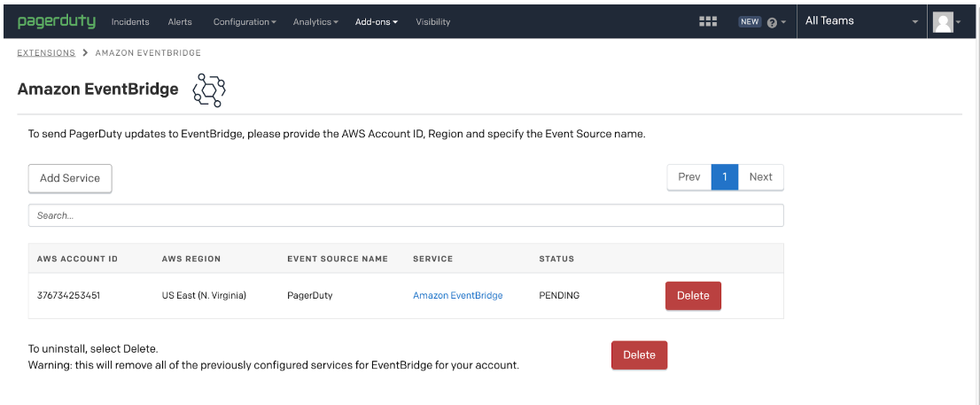This screenshot has width=980, height=405.
Task: Click the user avatar icon
Action: (x=941, y=22)
